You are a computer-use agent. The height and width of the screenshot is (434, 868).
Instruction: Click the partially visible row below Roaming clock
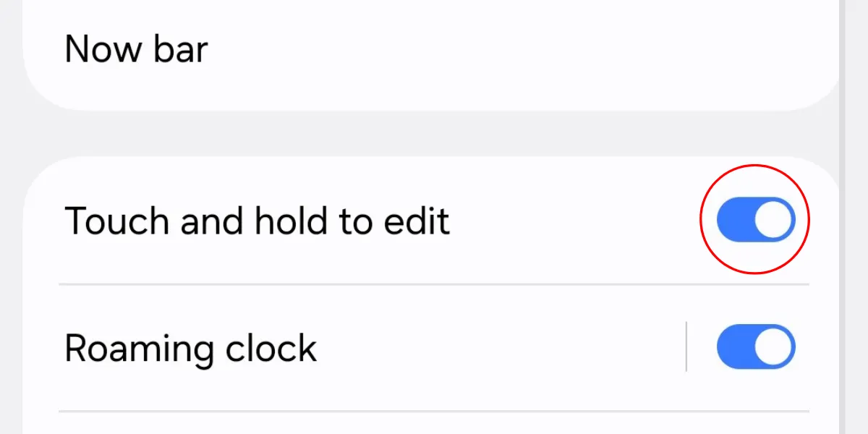tap(434, 424)
